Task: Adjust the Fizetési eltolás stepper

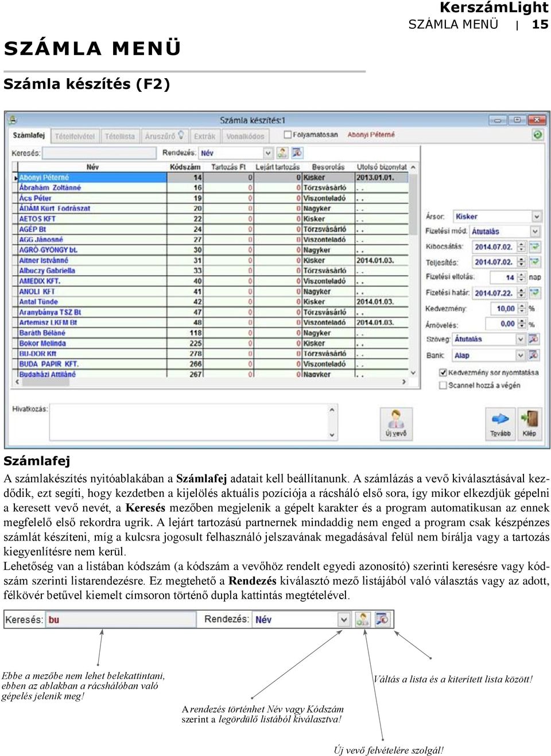Action: pos(521,277)
